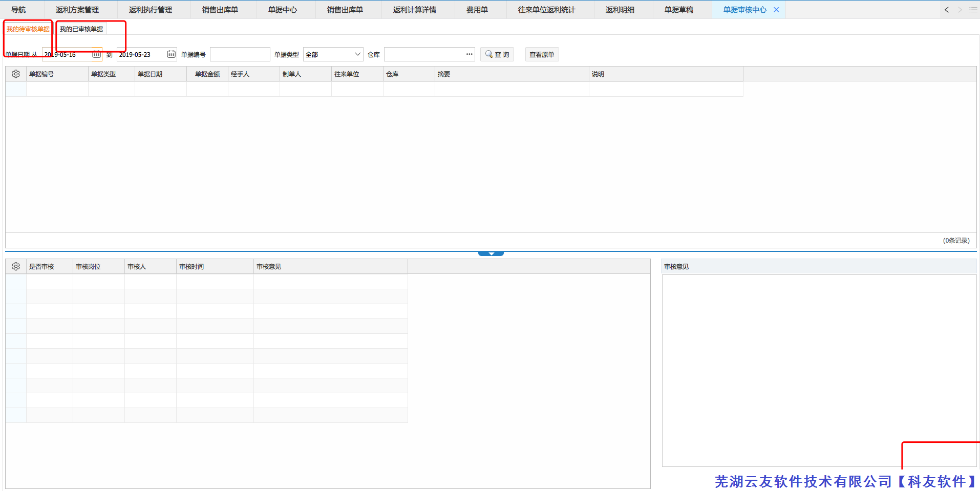Screen dimensions: 980x491
Task: Click the 是否审核 column header
Action: pyautogui.click(x=50, y=267)
